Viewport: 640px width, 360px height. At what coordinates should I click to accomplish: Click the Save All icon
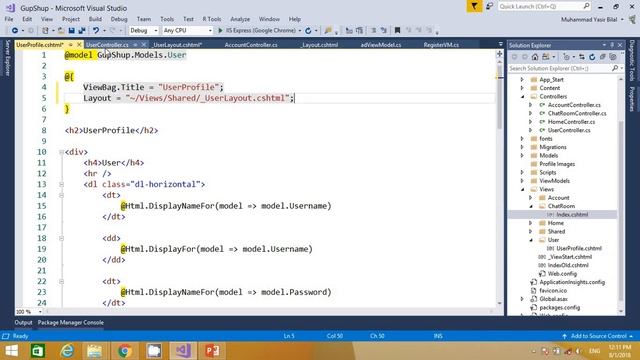click(x=82, y=31)
